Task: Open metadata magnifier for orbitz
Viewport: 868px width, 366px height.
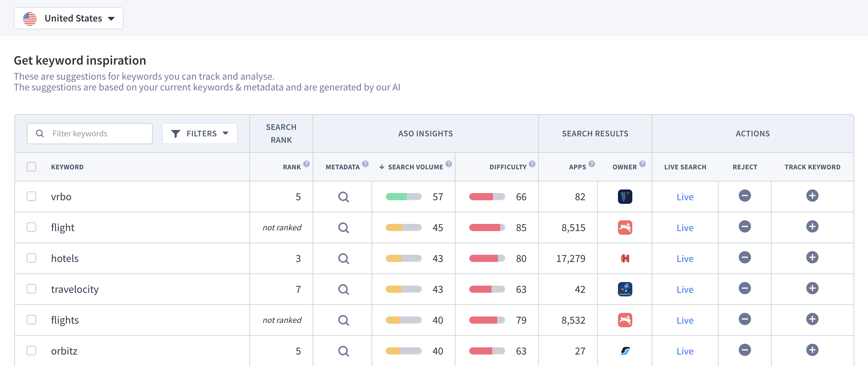Action: click(343, 351)
